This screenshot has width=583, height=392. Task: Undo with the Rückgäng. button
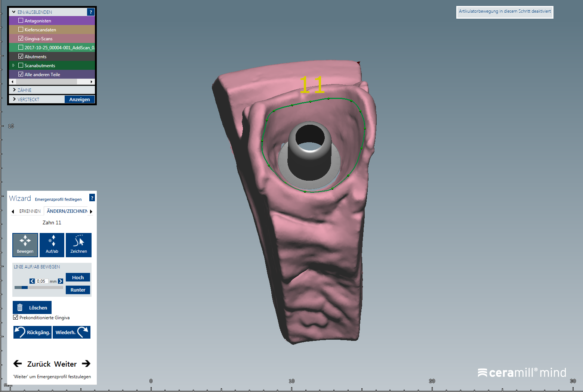click(x=33, y=332)
